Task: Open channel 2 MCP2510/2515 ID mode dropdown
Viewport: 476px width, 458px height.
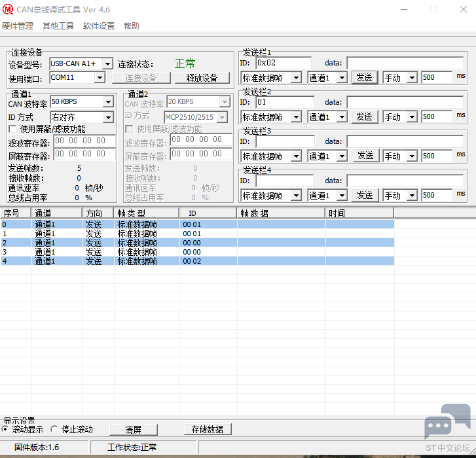Action: pos(222,117)
